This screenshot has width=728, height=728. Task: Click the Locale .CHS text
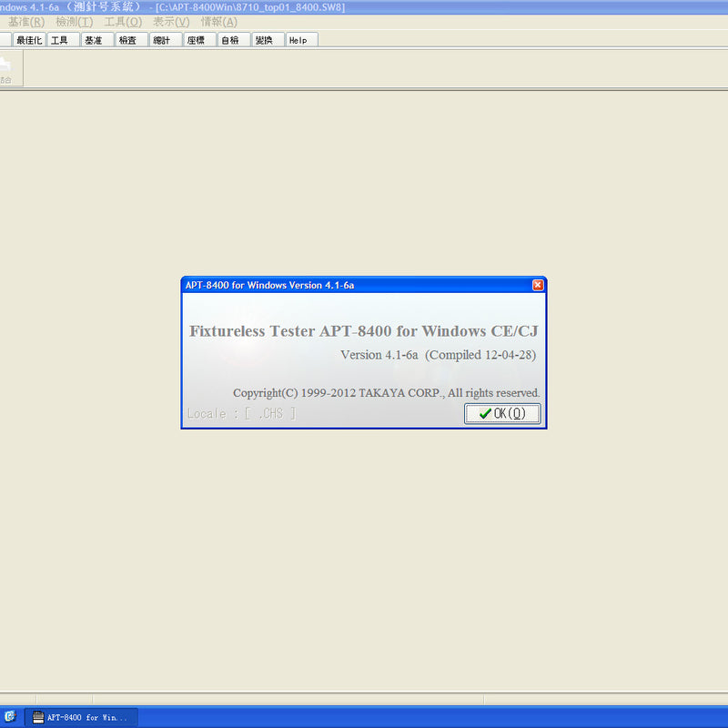[x=241, y=413]
